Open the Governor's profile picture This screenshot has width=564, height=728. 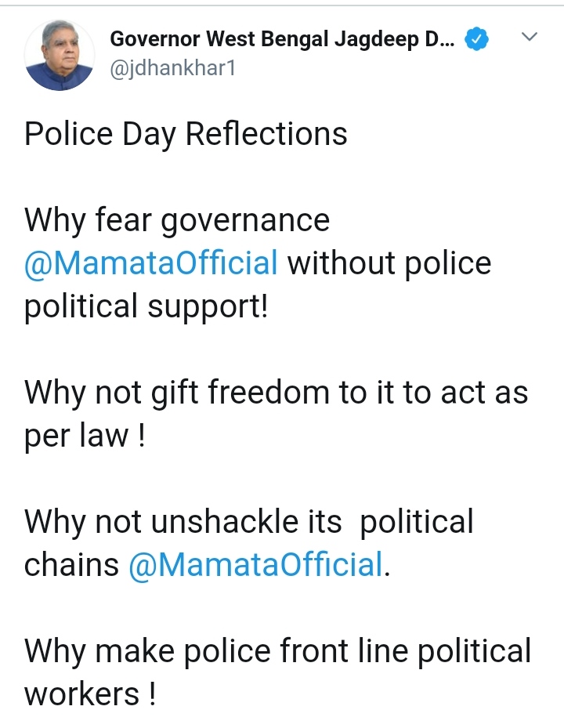[60, 56]
